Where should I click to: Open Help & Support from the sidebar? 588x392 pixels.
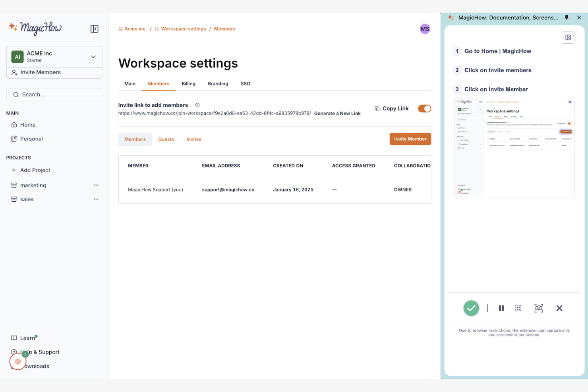click(x=40, y=352)
